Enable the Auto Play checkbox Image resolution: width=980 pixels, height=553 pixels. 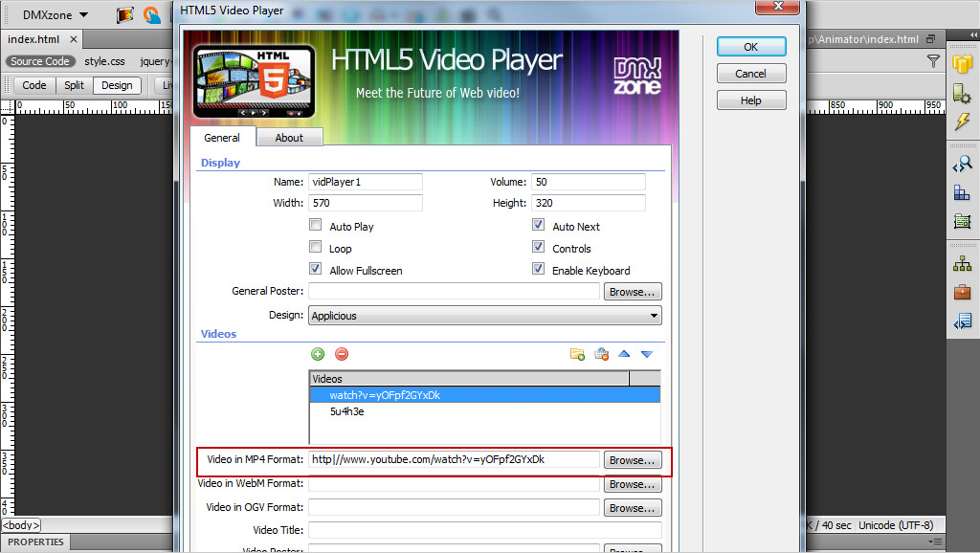pos(316,225)
